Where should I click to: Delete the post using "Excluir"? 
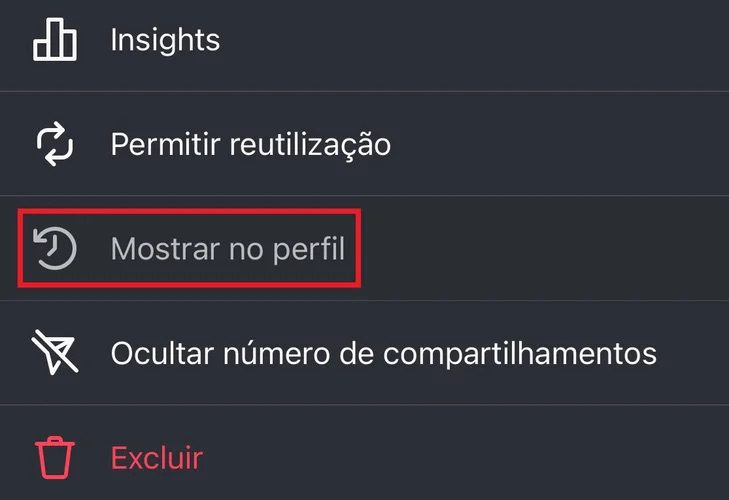156,458
